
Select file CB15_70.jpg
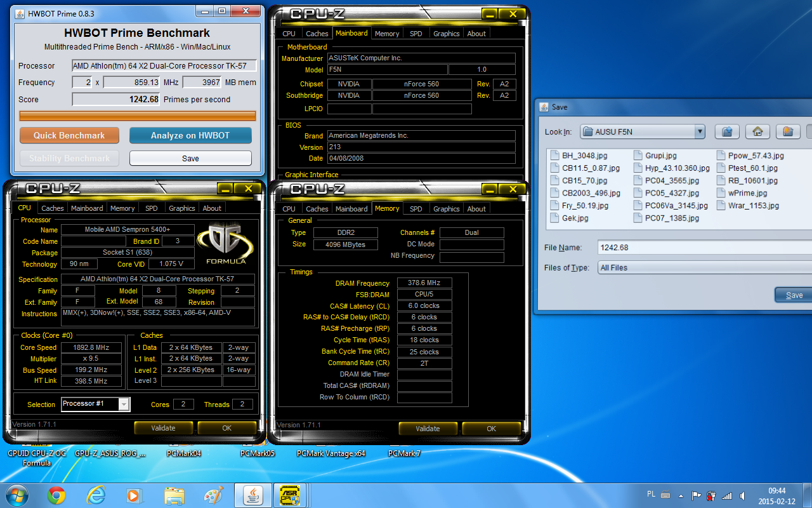click(579, 180)
